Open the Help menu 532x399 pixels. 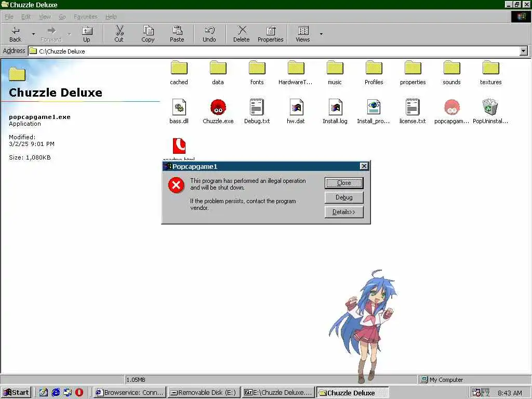click(x=111, y=17)
